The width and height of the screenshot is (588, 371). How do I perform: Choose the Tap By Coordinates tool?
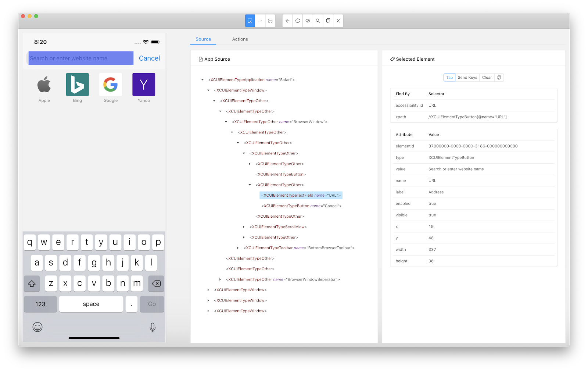270,21
